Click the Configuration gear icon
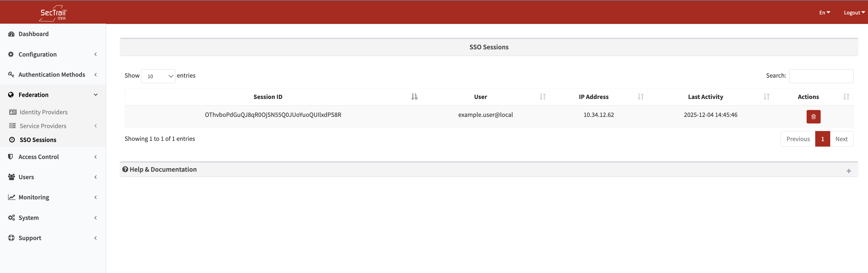Viewport: 868px width, 273px height. click(x=11, y=54)
